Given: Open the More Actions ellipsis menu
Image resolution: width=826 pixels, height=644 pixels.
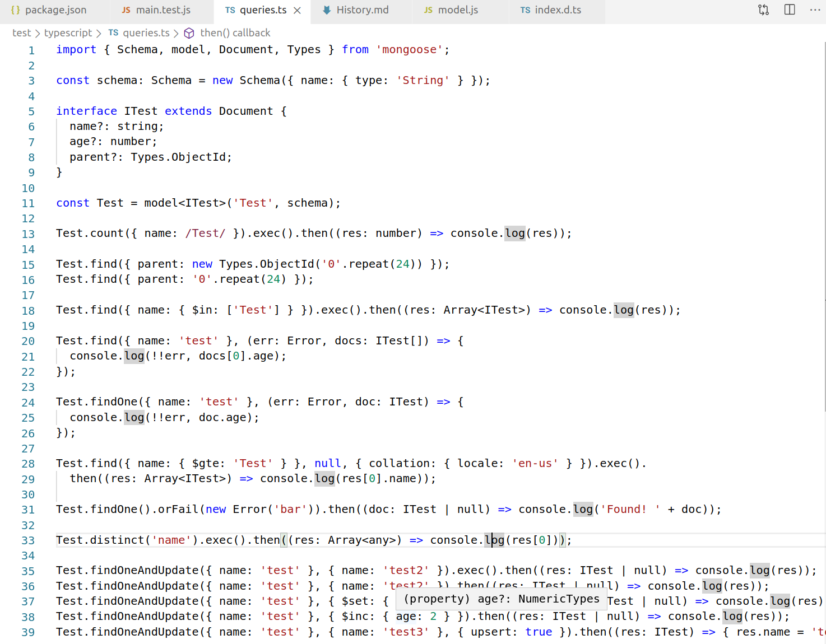Looking at the screenshot, I should [x=815, y=10].
